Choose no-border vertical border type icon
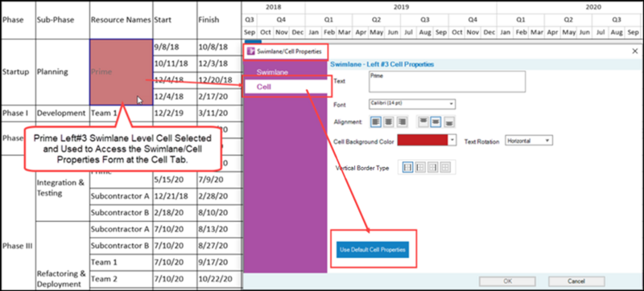Screen dimensions: 644x291 tap(446, 167)
